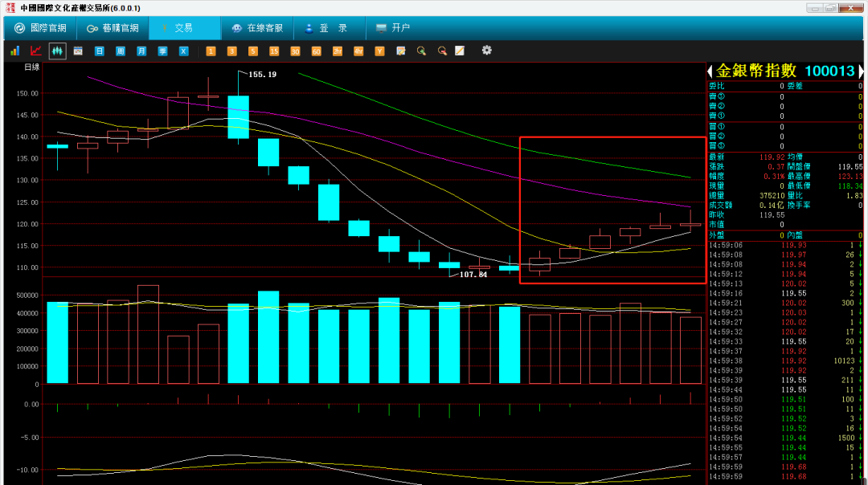Click the 總量 value 375210
Image resolution: width=868 pixels, height=485 pixels.
(x=772, y=196)
